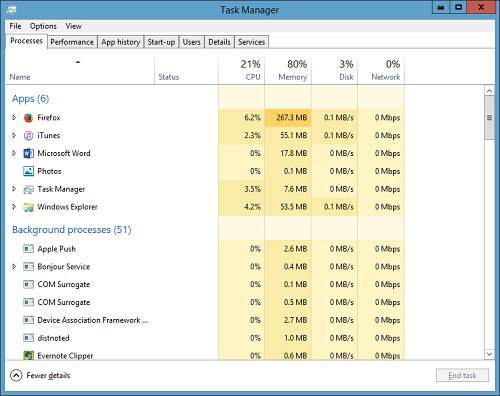This screenshot has width=500, height=396.
Task: Select the first COM Surrogate row with 0.1 MB
Action: (x=205, y=284)
